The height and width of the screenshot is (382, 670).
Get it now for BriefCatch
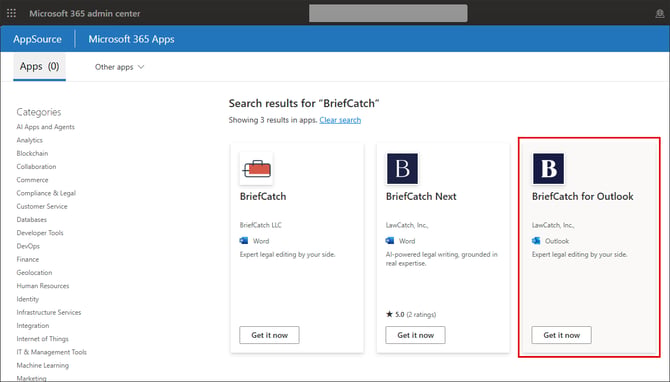[269, 335]
